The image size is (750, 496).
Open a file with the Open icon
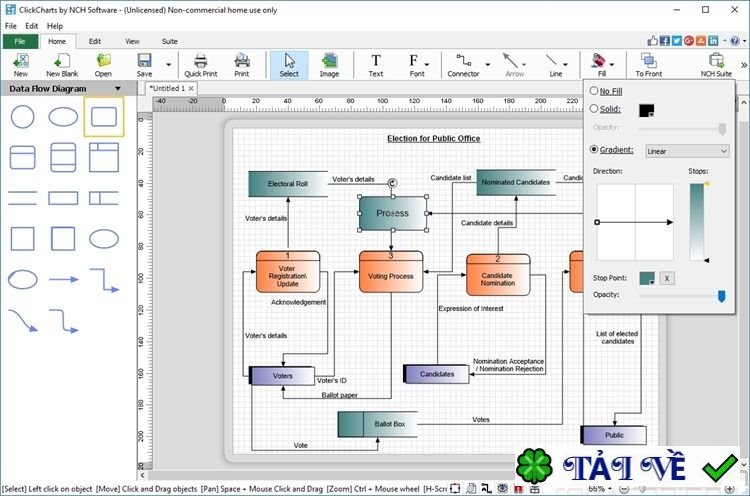pyautogui.click(x=103, y=65)
